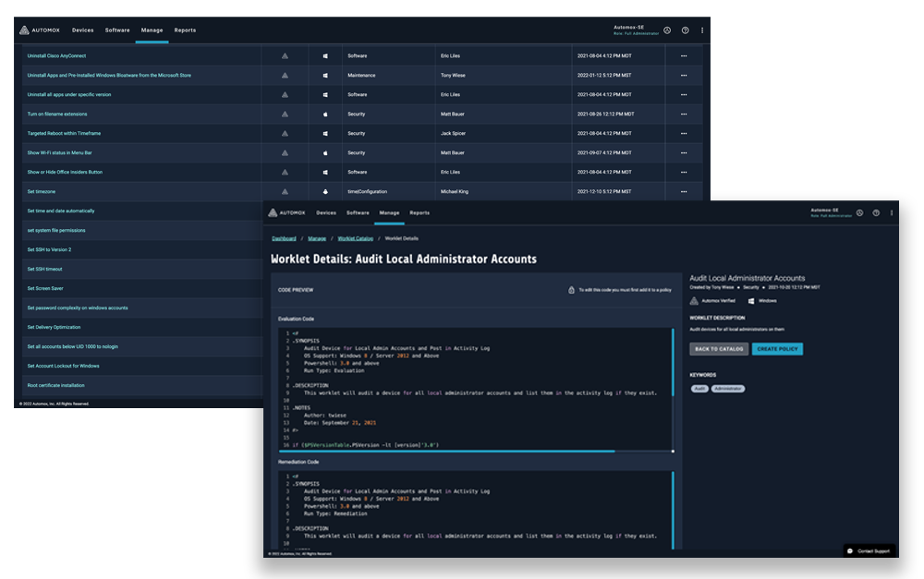The image size is (924, 579).
Task: Open the vertical dots menu in Worklet Details window
Action: pos(891,212)
